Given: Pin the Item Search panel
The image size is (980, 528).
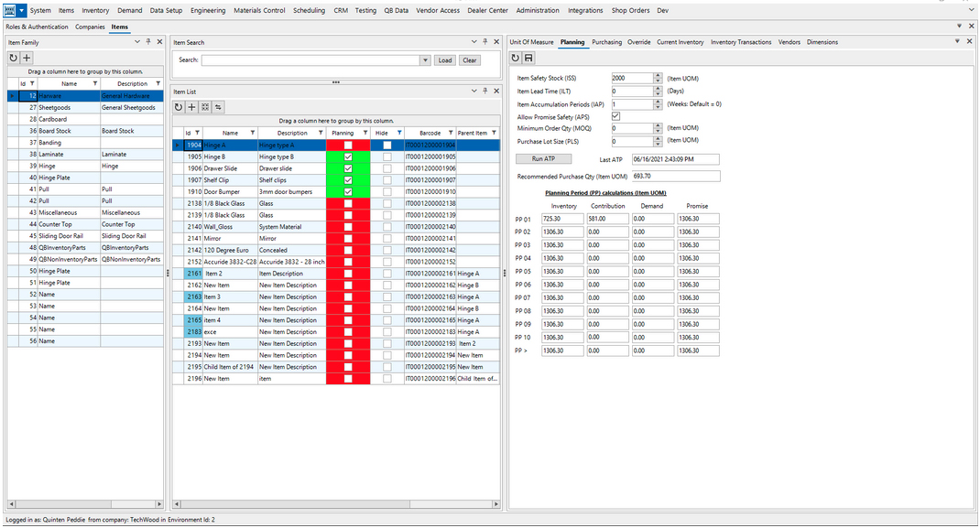Looking at the screenshot, I should (x=485, y=42).
